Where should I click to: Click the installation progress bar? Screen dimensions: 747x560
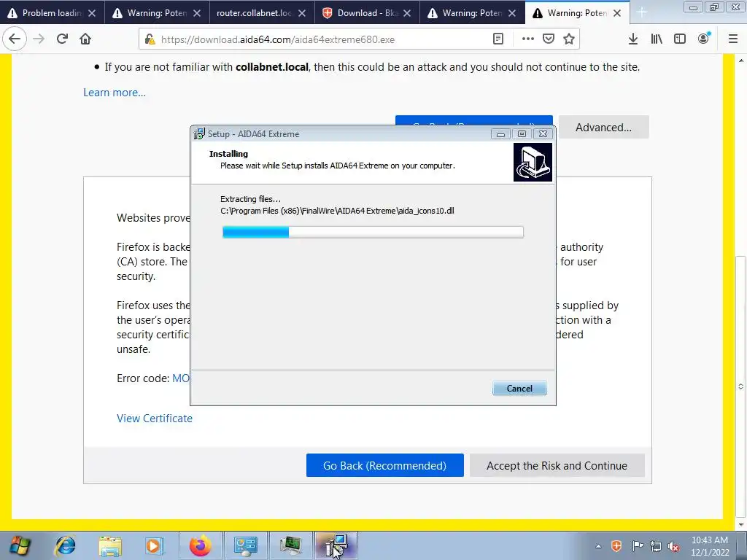(373, 232)
